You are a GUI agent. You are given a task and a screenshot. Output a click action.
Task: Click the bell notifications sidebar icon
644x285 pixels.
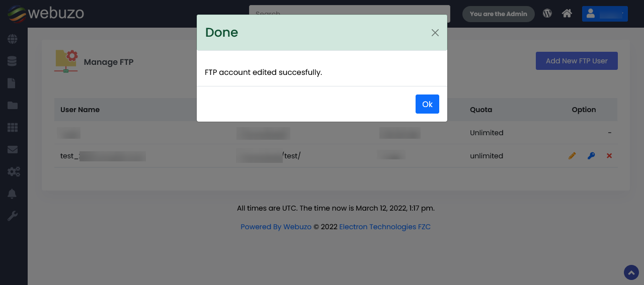point(12,194)
